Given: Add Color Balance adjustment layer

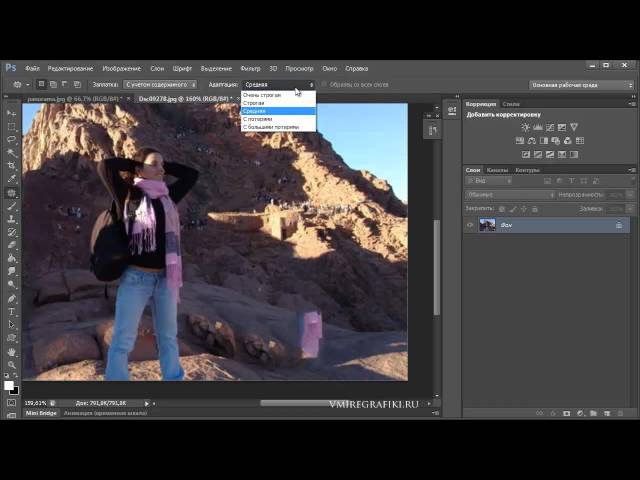Looking at the screenshot, I should 531,141.
